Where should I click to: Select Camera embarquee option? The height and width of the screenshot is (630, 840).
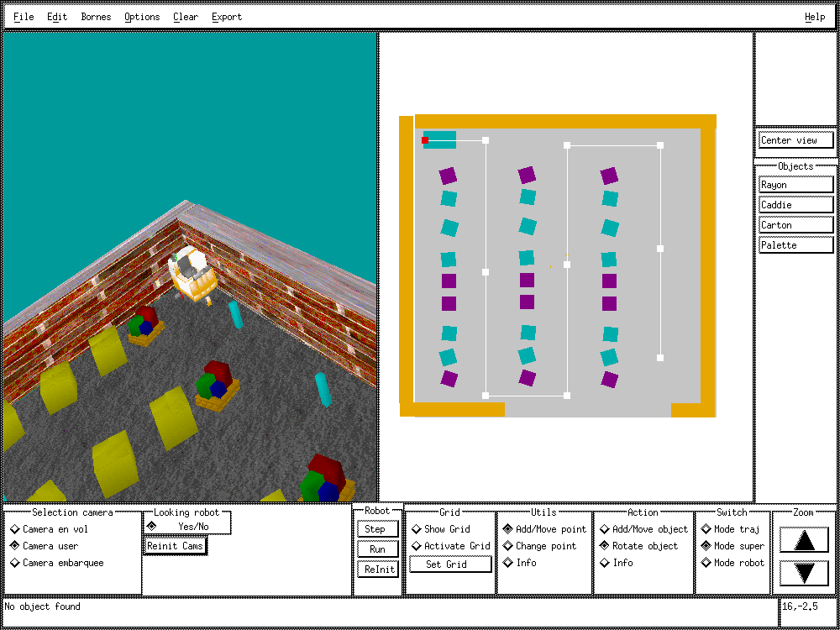point(15,563)
